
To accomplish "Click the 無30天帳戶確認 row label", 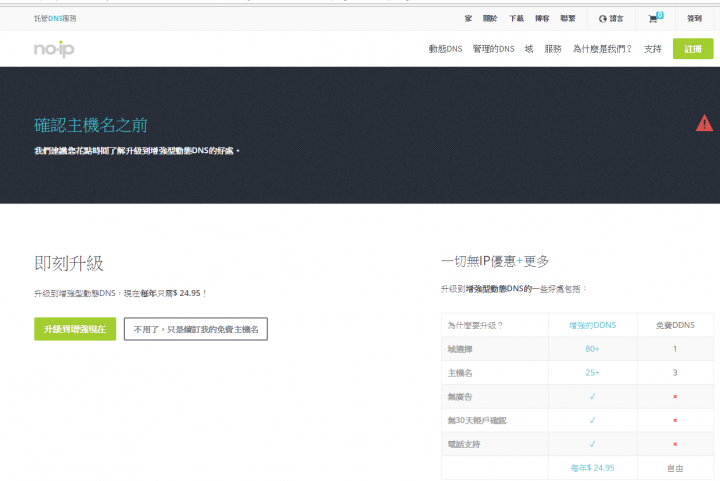I will point(477,420).
